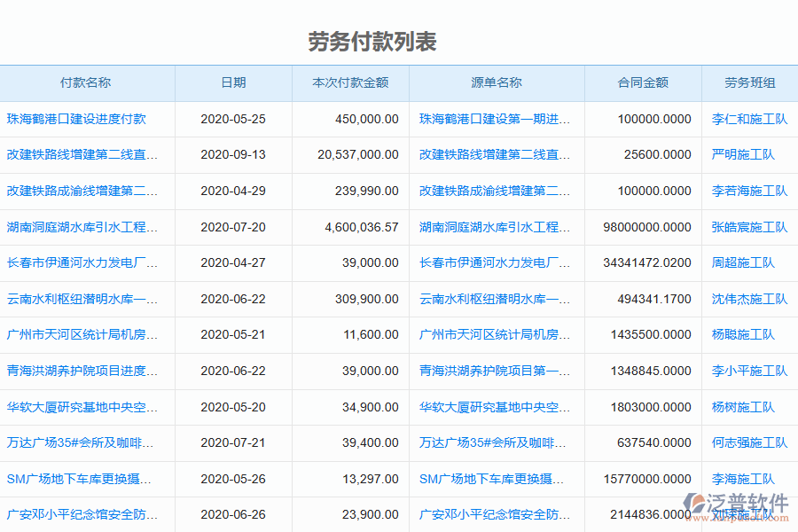Click the 合同金额 column header
The image size is (798, 532).
[643, 83]
